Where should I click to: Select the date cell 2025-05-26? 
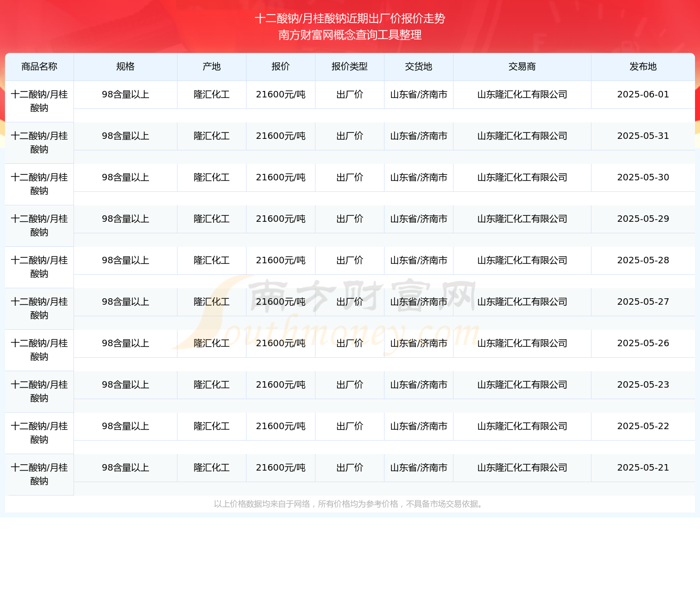[643, 343]
